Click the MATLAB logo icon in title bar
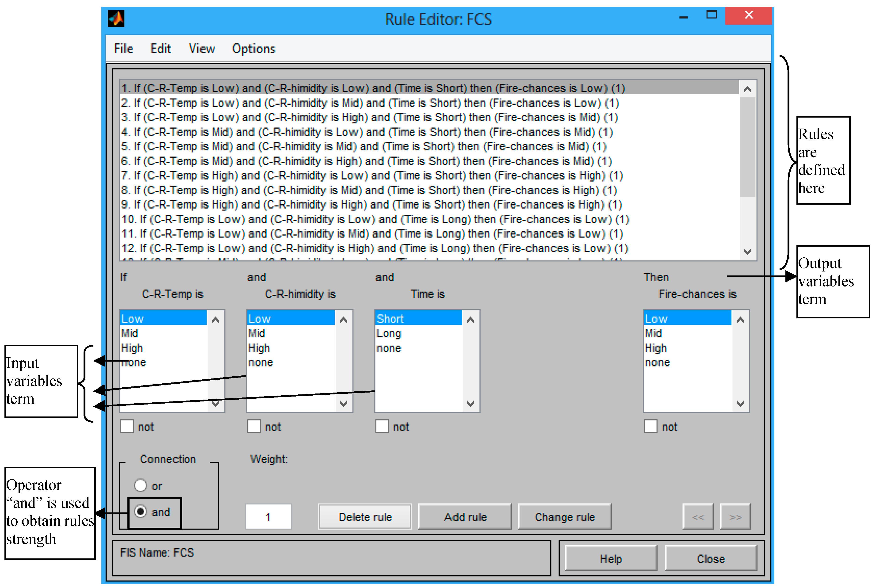 (x=116, y=18)
